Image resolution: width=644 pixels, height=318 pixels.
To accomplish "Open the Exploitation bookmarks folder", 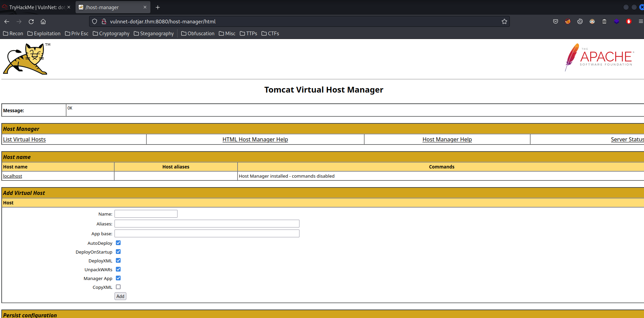I will pos(44,34).
